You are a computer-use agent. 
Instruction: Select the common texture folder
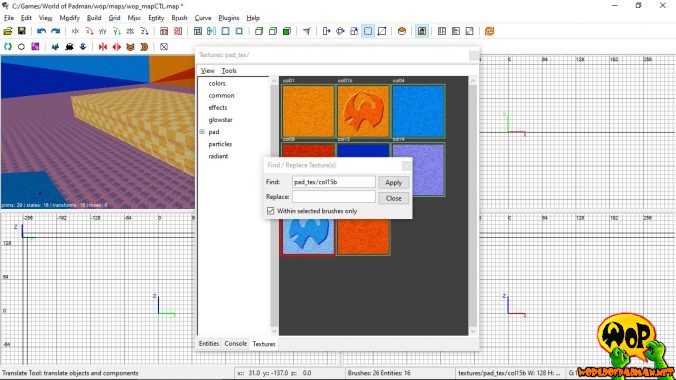click(x=222, y=95)
